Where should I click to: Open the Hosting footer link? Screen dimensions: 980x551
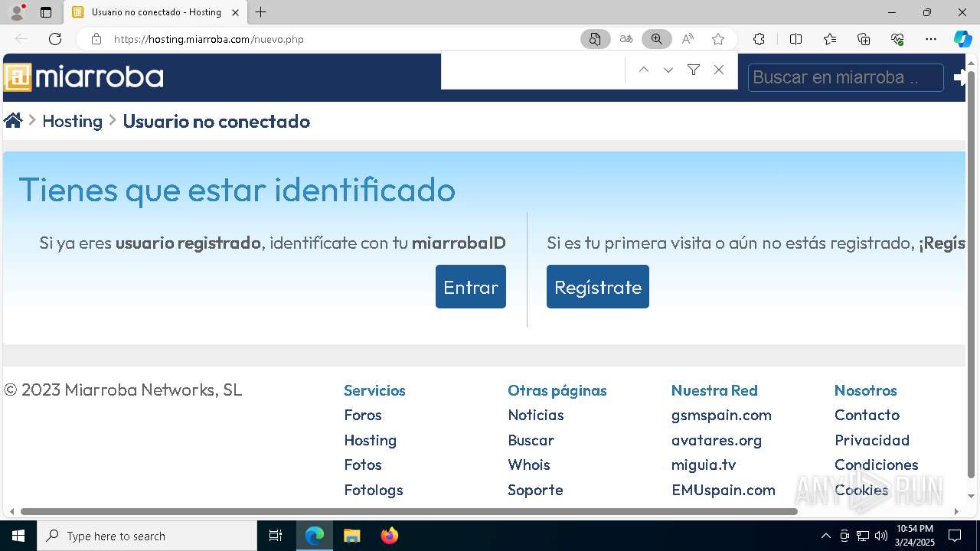coord(370,440)
